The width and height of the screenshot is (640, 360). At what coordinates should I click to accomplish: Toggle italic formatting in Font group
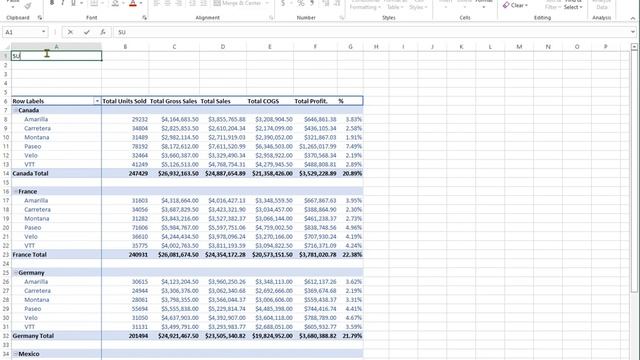click(x=62, y=3)
